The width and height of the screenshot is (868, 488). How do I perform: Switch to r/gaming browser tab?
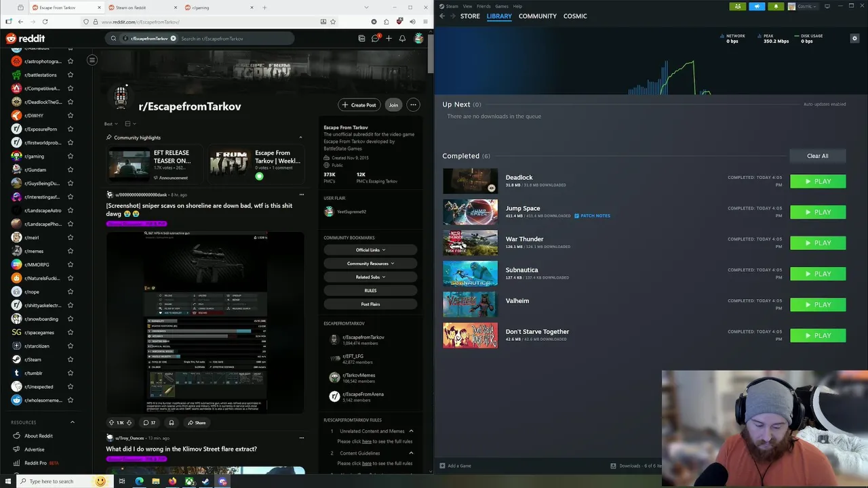click(217, 7)
